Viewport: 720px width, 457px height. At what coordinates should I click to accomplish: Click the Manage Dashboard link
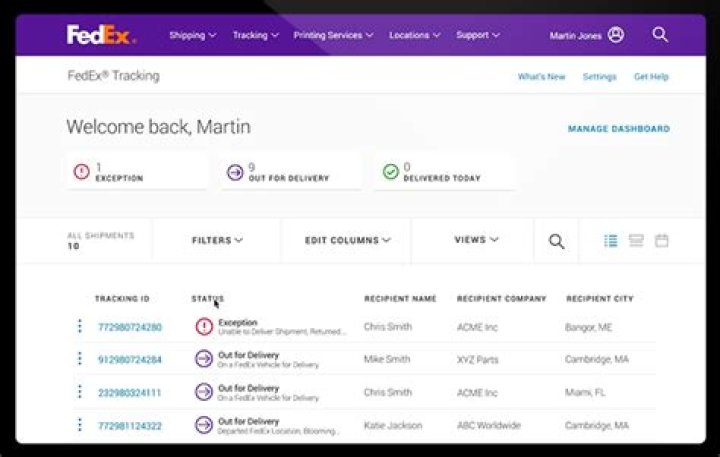click(618, 129)
